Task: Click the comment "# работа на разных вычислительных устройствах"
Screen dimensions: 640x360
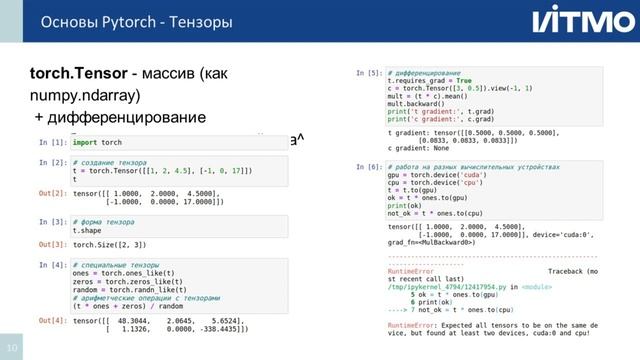Action: tap(473, 167)
